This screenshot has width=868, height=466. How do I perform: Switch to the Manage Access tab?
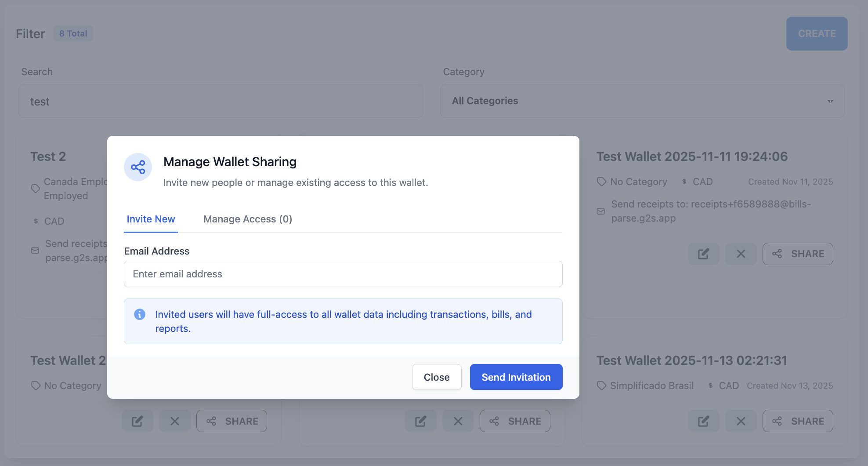pos(247,219)
